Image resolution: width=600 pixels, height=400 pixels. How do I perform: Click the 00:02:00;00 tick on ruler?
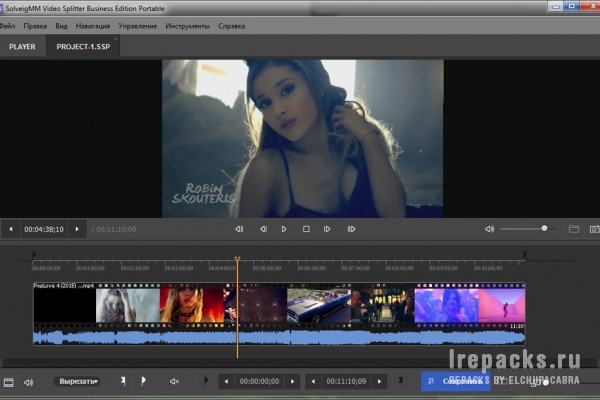[135, 268]
